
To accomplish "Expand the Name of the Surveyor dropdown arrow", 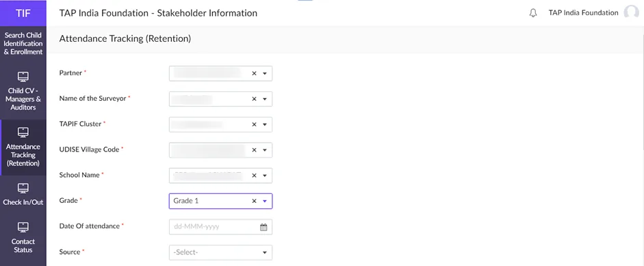I will [264, 99].
